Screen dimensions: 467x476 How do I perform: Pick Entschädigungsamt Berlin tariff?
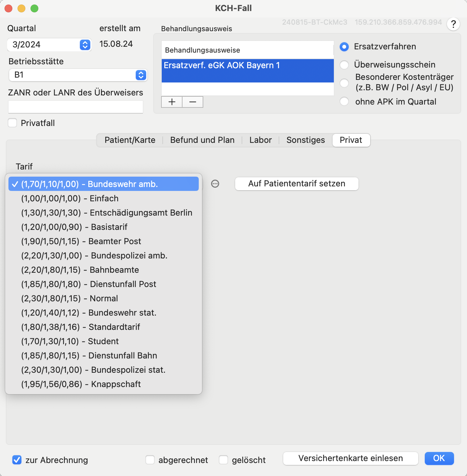coord(104,213)
